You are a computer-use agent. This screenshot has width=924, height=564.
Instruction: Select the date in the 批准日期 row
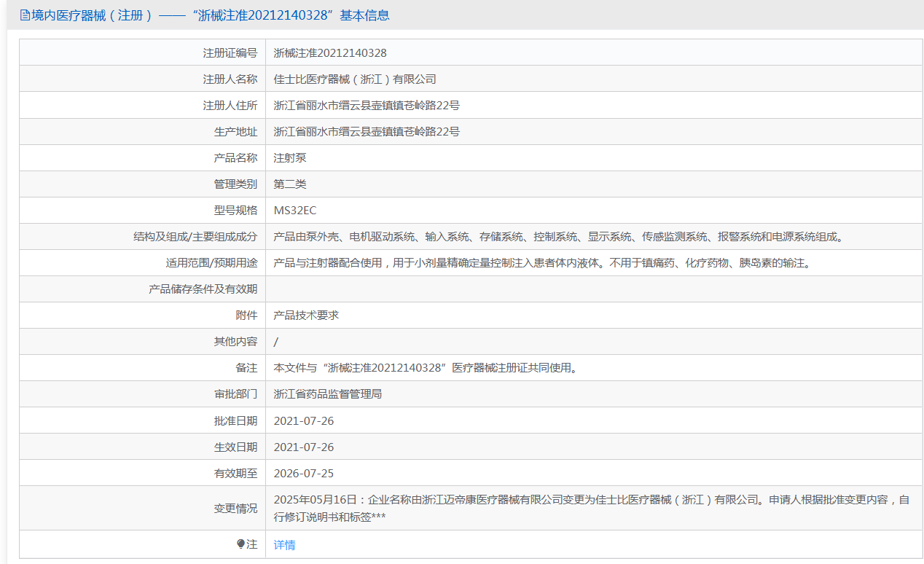point(304,420)
